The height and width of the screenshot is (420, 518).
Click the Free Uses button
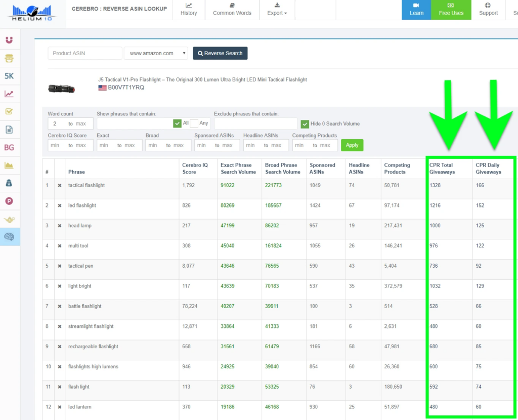click(451, 10)
